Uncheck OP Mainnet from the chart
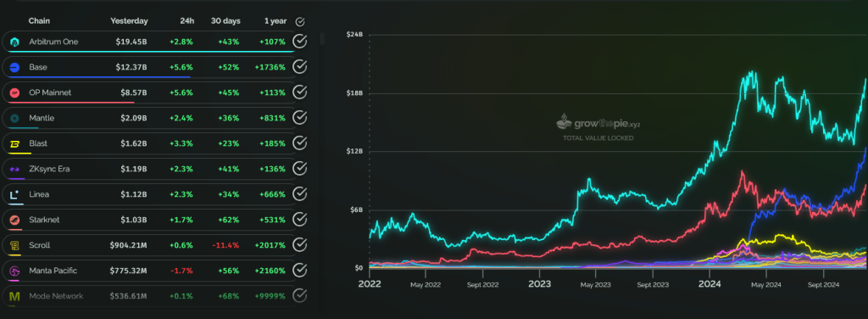868x319 pixels. [x=299, y=92]
